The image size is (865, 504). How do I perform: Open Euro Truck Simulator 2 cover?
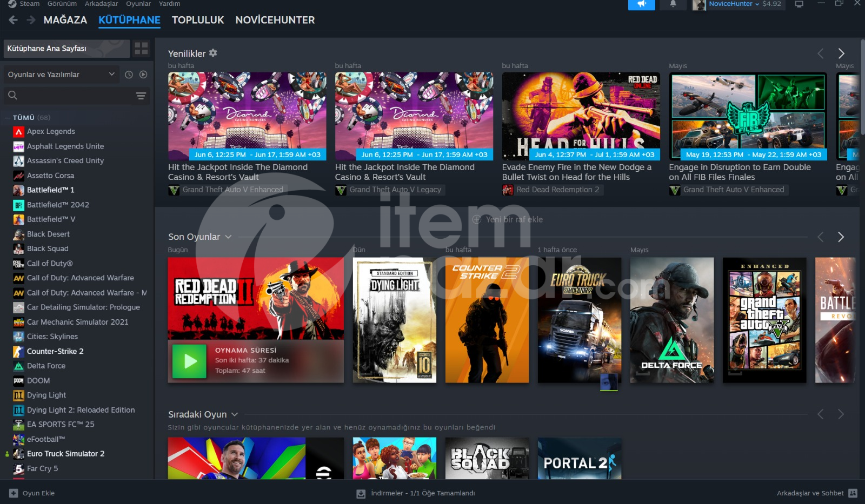tap(580, 320)
